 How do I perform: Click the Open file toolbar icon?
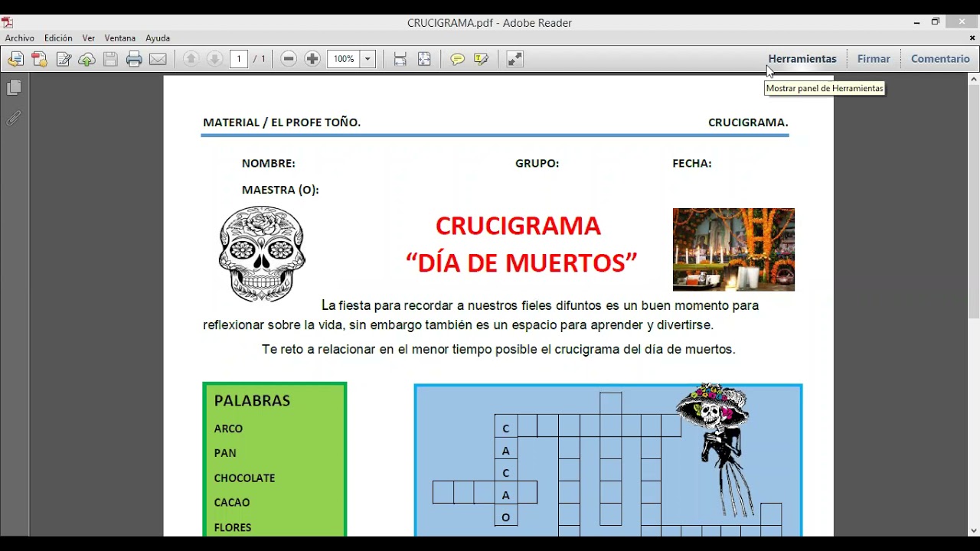coord(15,59)
